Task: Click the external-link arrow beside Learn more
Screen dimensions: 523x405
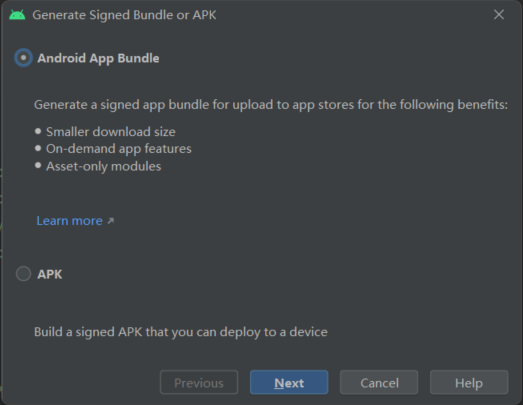Action: click(111, 221)
